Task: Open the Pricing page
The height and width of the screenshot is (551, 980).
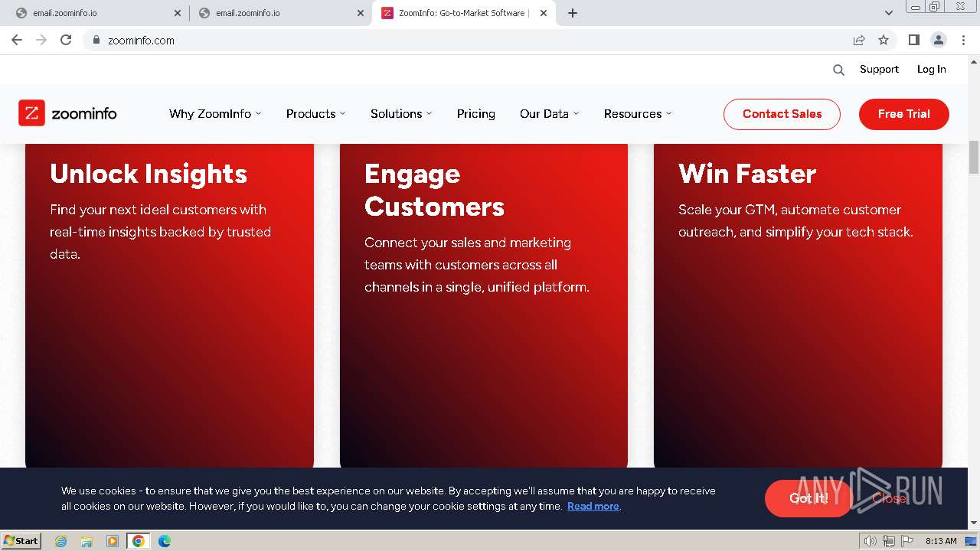Action: pyautogui.click(x=476, y=113)
